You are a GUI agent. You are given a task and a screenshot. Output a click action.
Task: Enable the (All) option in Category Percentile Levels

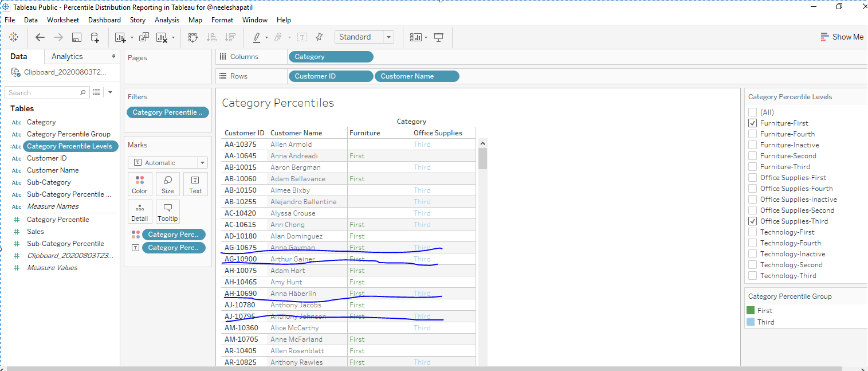pyautogui.click(x=752, y=112)
